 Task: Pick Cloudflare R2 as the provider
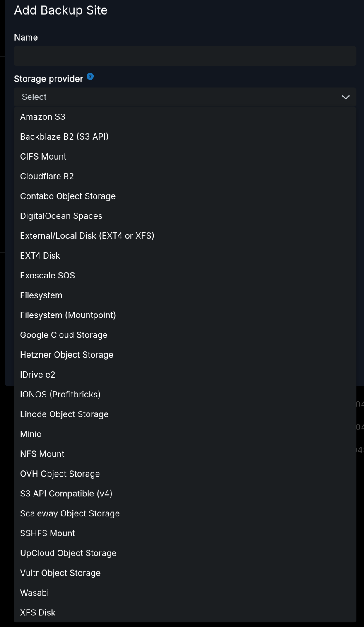(47, 176)
